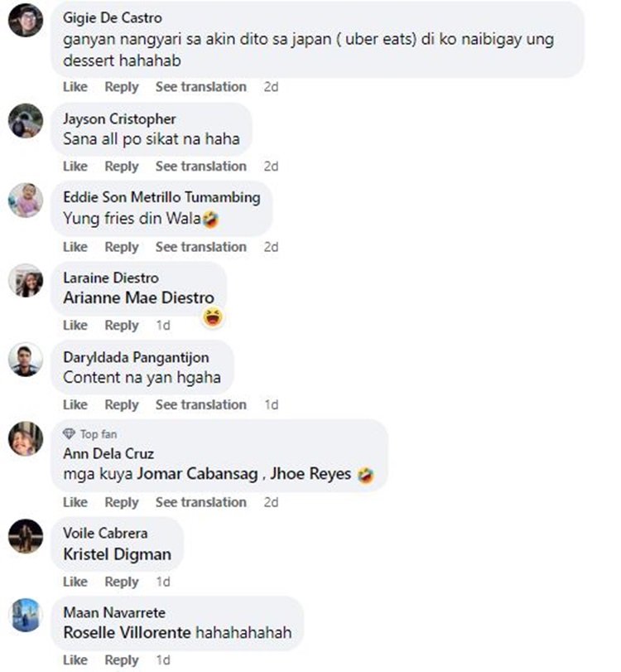Open Daryldada Pangantijon's avatar

[x=26, y=360]
